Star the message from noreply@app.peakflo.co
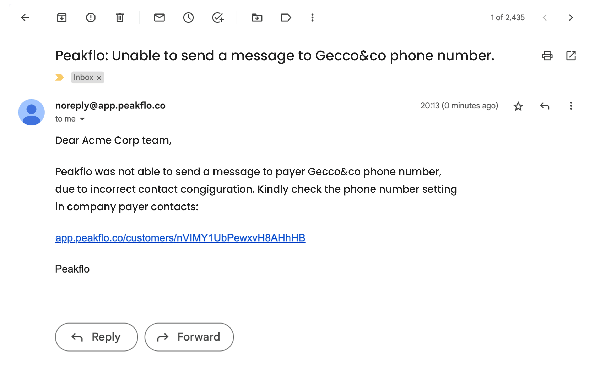The image size is (600, 376). (x=518, y=106)
